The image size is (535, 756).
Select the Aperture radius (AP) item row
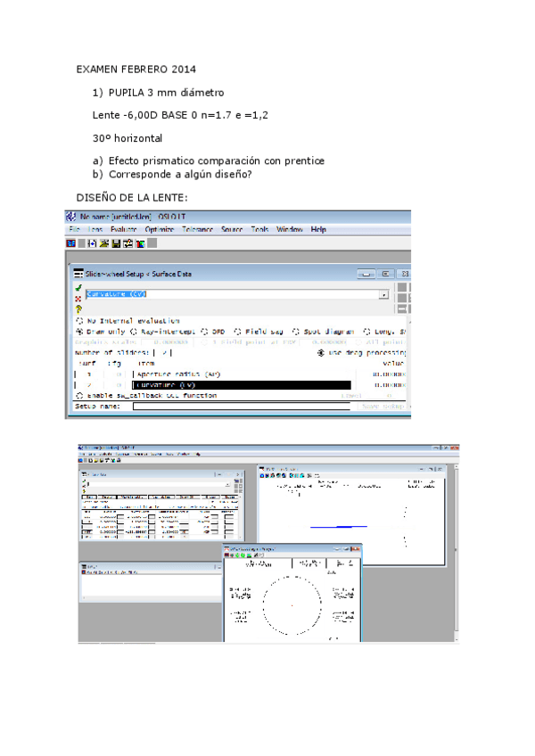pyautogui.click(x=243, y=374)
